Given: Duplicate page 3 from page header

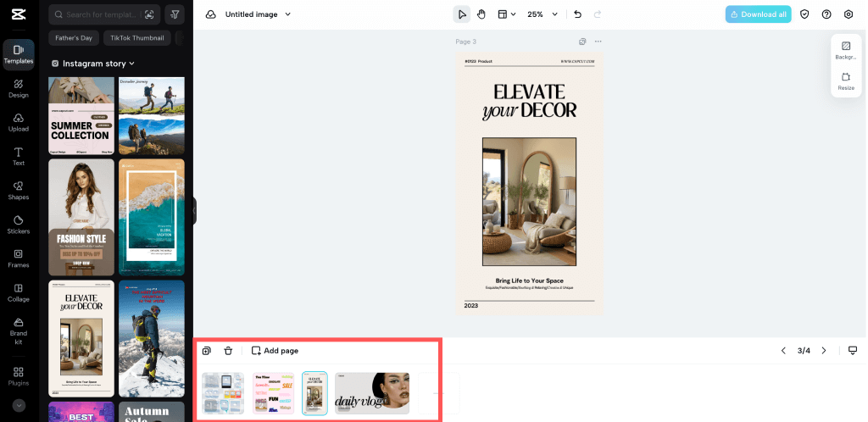Looking at the screenshot, I should coord(582,42).
